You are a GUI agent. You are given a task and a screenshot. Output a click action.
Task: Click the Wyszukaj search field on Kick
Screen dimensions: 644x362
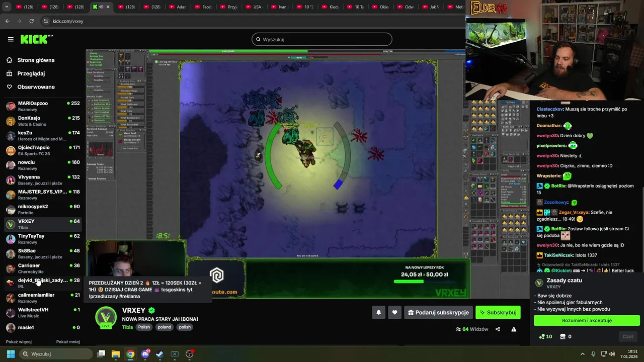click(321, 39)
